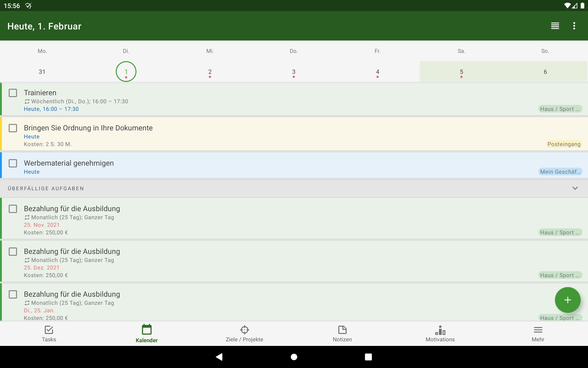Screen dimensions: 588x368
Task: Select Monday 31 in the week strip
Action: point(42,72)
